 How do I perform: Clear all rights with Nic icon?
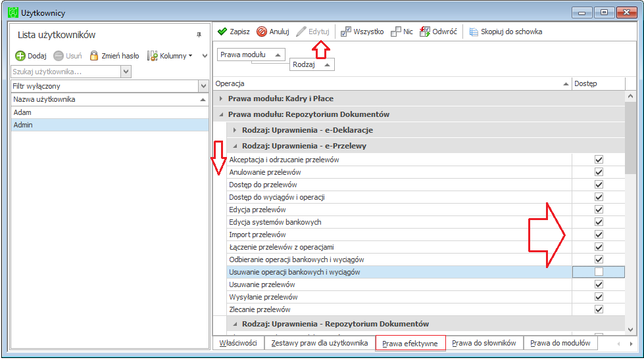pyautogui.click(x=396, y=32)
